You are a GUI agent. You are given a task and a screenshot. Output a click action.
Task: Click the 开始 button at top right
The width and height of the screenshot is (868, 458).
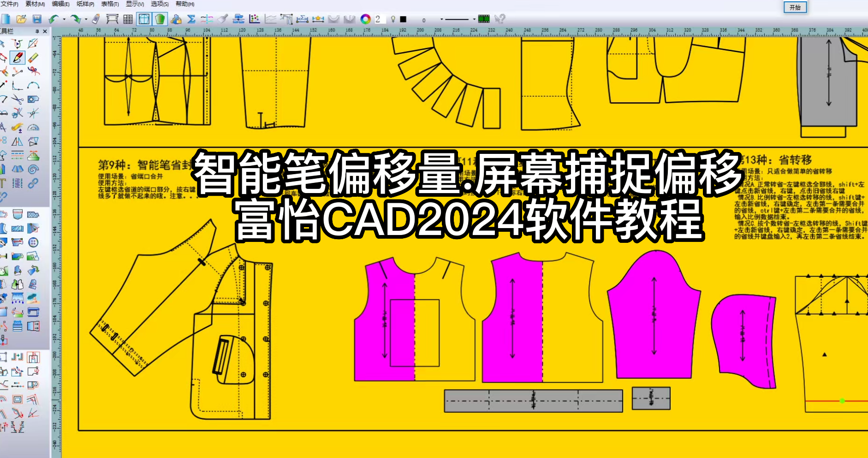point(795,7)
